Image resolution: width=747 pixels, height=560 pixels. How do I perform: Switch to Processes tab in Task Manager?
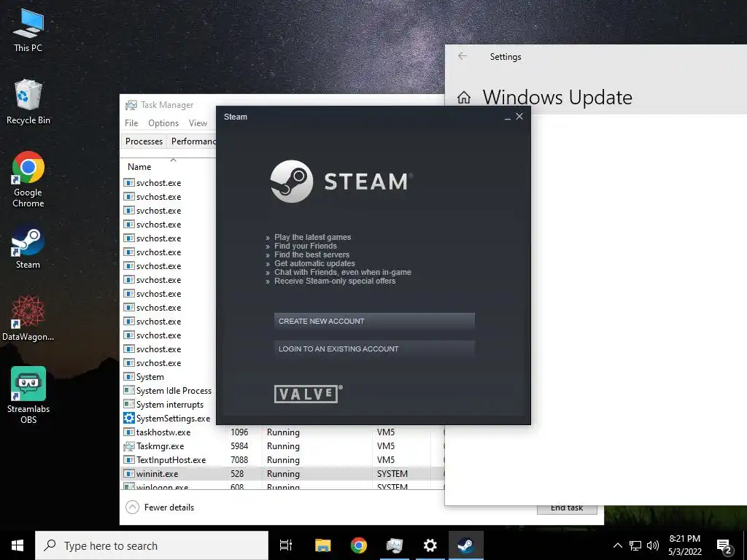point(144,141)
